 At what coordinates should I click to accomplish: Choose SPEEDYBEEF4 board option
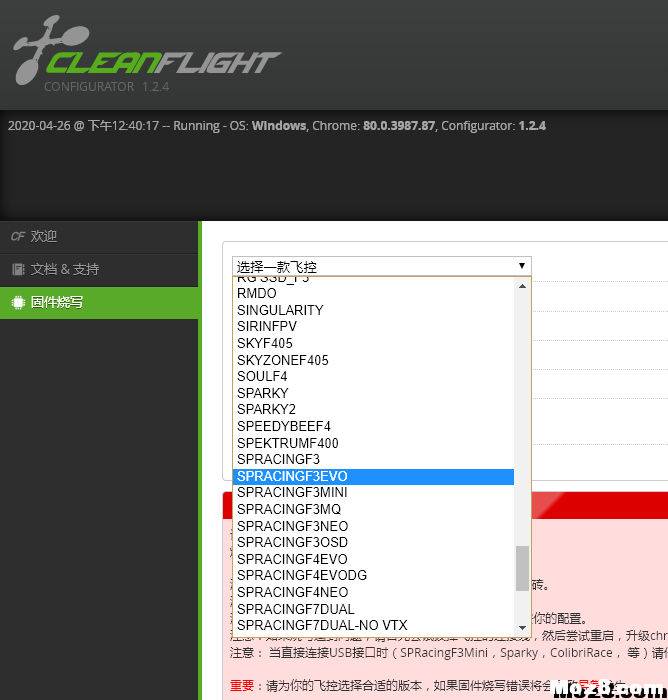coord(373,426)
